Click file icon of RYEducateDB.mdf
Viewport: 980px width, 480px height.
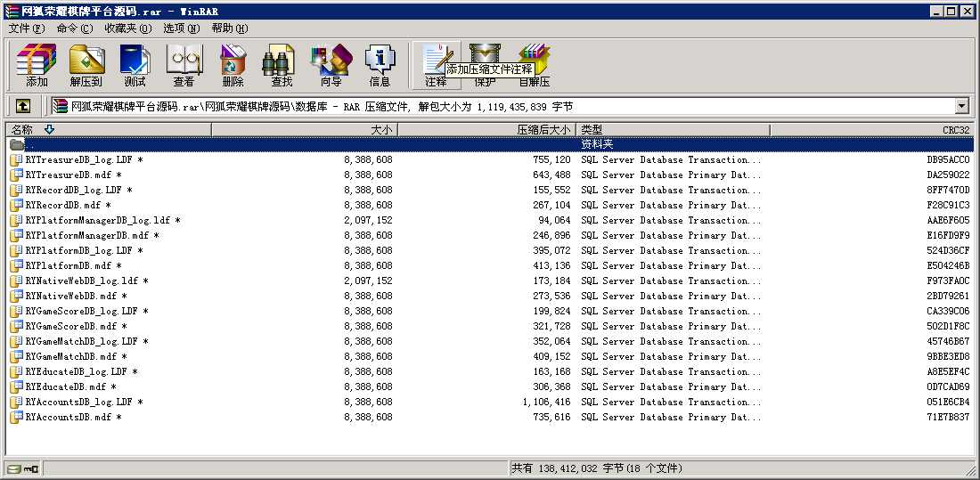click(x=17, y=386)
